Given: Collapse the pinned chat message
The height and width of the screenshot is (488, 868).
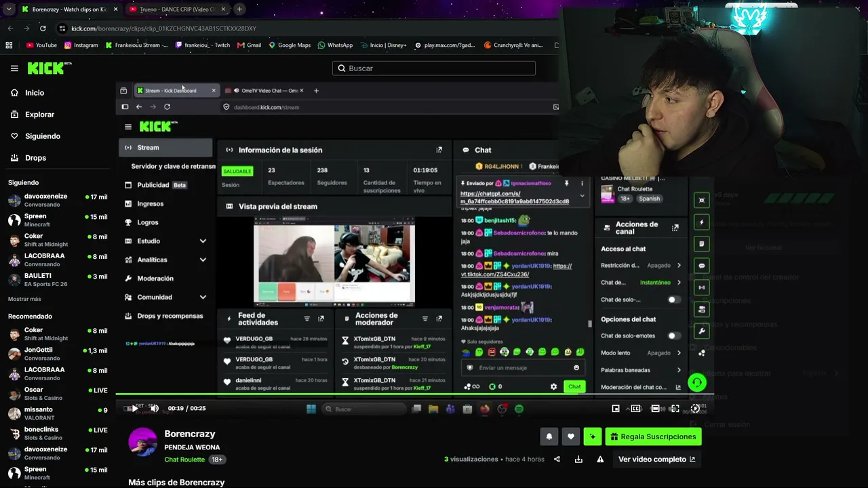Looking at the screenshot, I should click(x=582, y=196).
